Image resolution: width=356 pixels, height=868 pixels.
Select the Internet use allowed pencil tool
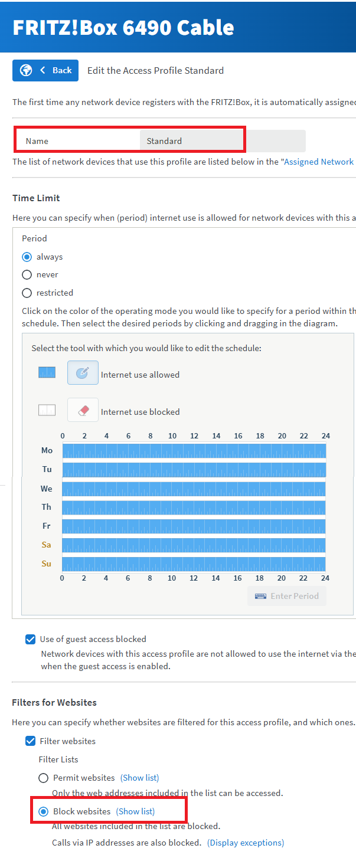point(83,373)
